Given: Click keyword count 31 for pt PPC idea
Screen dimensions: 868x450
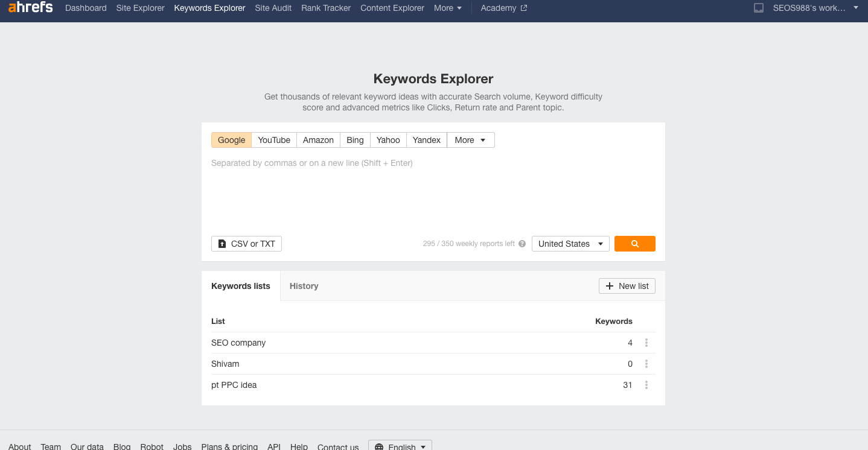Looking at the screenshot, I should [628, 385].
